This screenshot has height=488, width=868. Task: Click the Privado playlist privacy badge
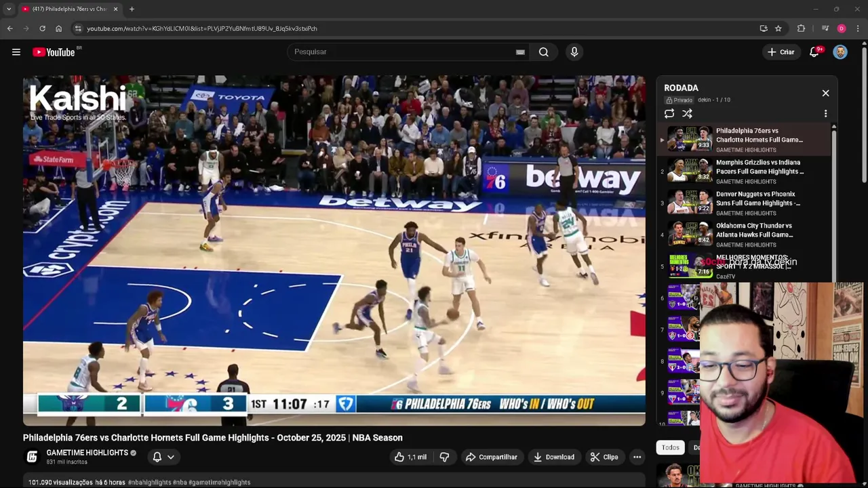(679, 100)
